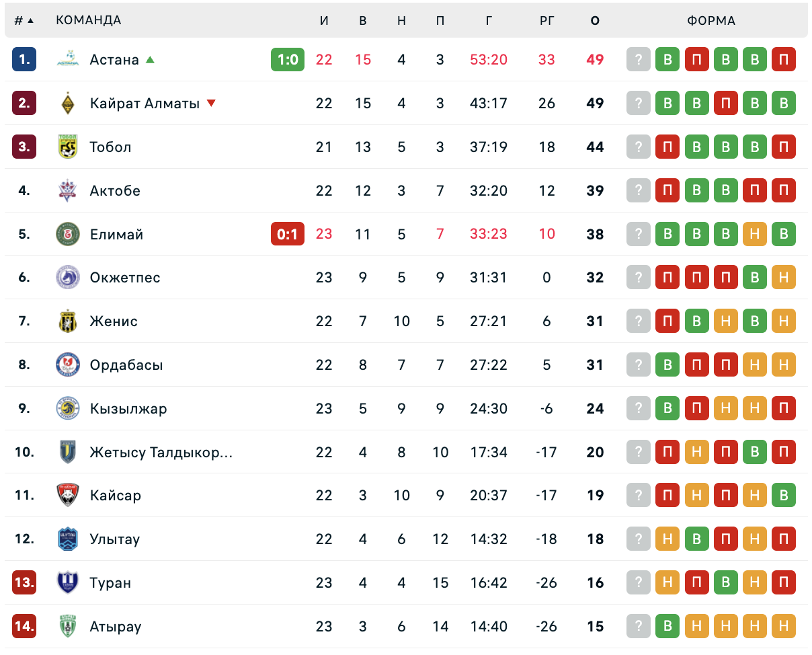Click the Astana team logo
812x655 pixels.
(68, 59)
